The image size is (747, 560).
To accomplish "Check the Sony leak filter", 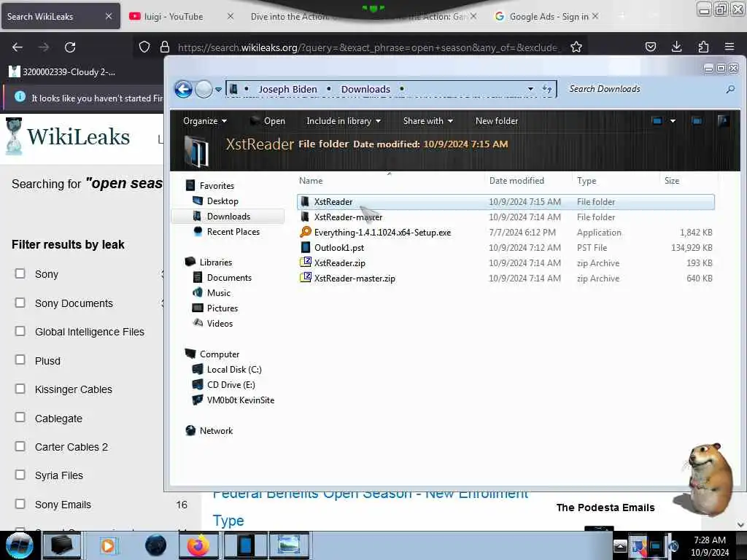I will [20, 273].
